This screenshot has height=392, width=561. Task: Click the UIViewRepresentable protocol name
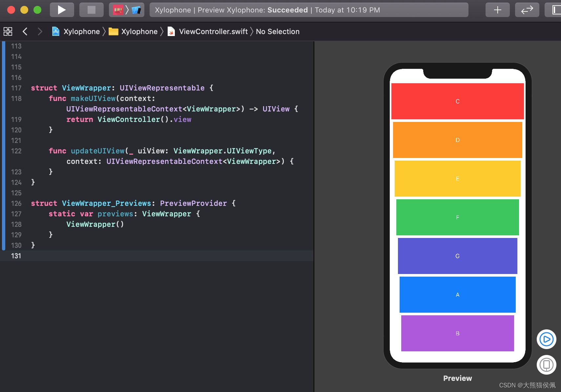point(162,88)
